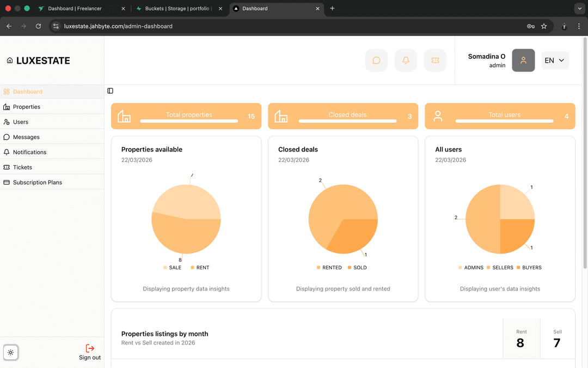Click the Total properties progress bar
The image size is (588, 368).
tap(188, 121)
